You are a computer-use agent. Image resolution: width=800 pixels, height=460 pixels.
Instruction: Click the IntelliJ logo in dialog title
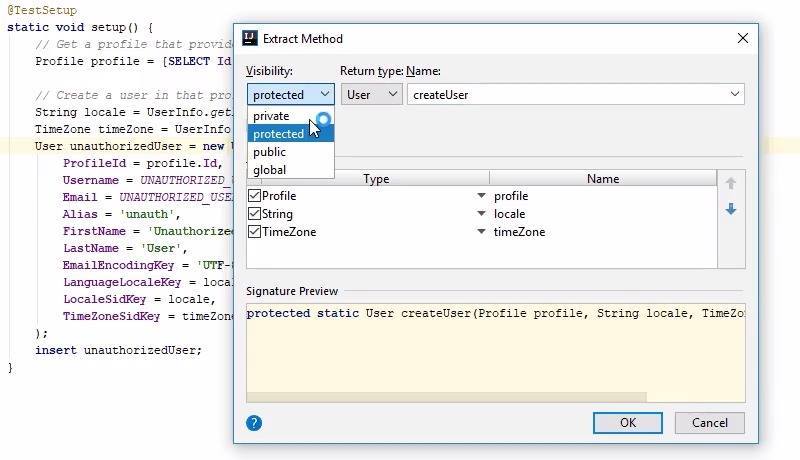pyautogui.click(x=250, y=39)
